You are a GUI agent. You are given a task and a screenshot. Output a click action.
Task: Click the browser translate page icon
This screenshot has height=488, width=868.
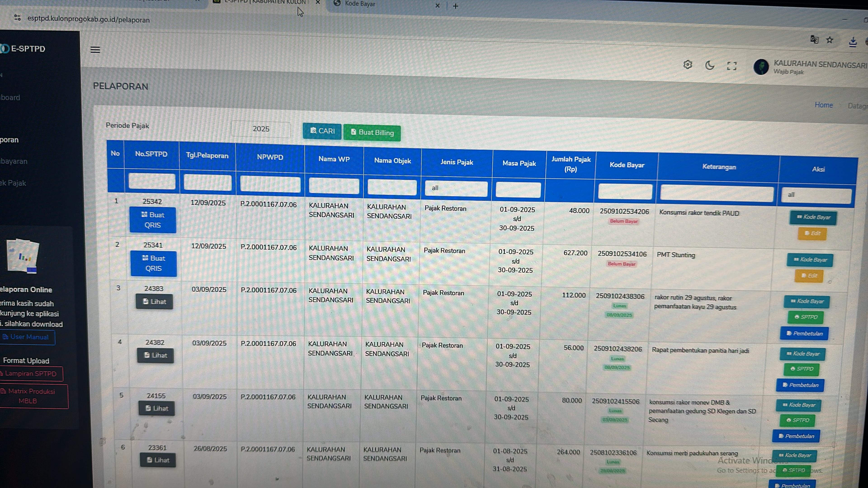click(x=814, y=39)
